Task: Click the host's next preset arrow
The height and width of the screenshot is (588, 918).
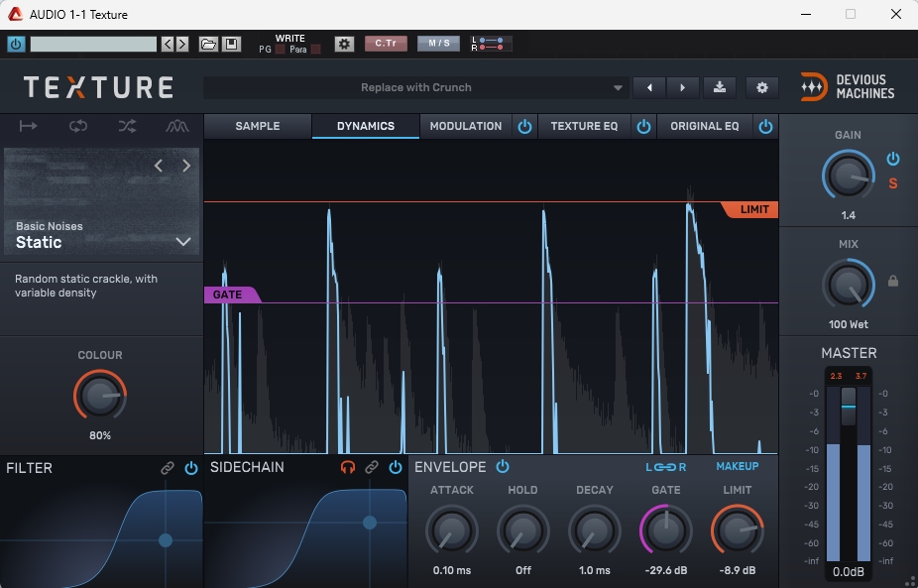Action: point(182,44)
